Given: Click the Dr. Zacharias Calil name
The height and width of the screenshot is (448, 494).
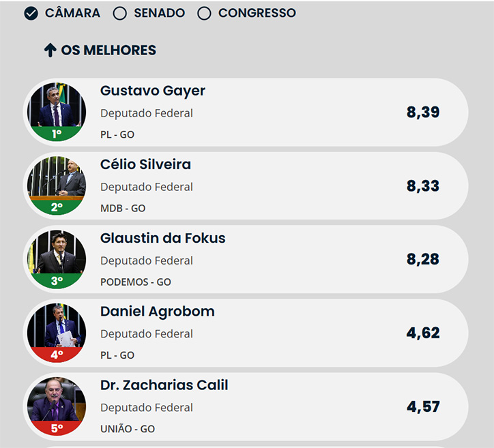Looking at the screenshot, I should click(164, 385).
